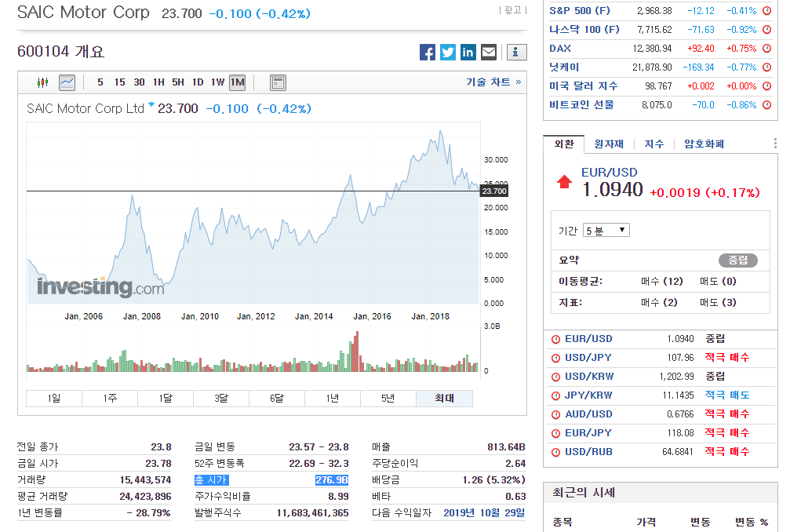Click the highlighted 총 시가 label
Viewport: 790px width, 532px height.
(x=212, y=480)
